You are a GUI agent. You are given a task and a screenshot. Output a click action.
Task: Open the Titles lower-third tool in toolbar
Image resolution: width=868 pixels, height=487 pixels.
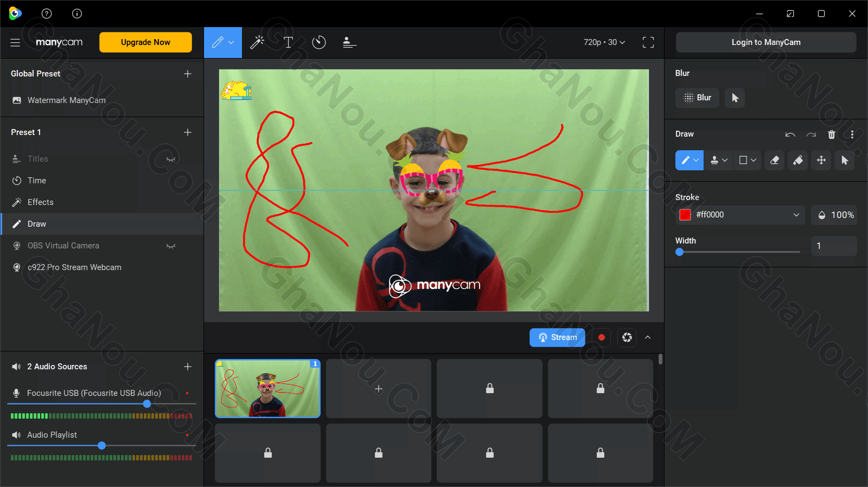[349, 42]
